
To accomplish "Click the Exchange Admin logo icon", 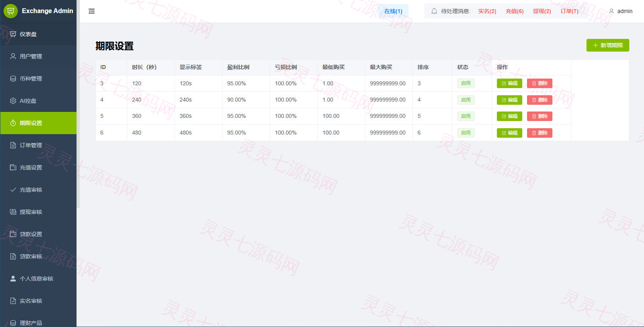I will click(11, 11).
